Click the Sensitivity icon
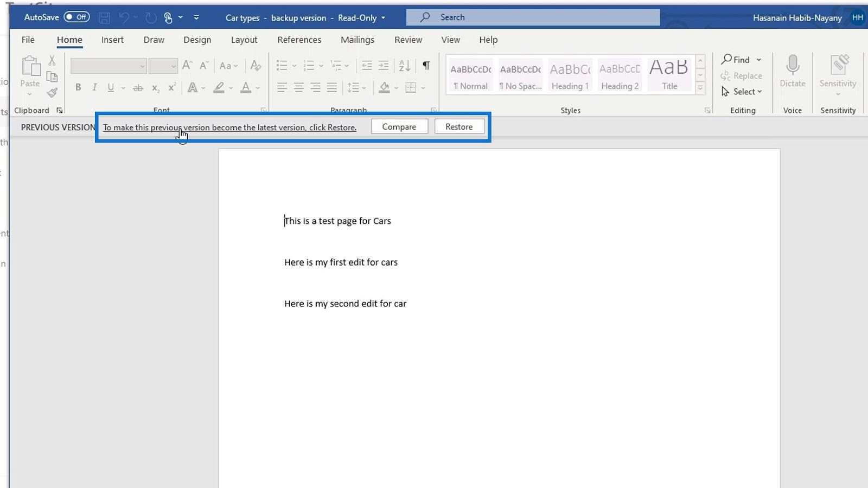Viewport: 868px width, 488px height. click(x=838, y=66)
